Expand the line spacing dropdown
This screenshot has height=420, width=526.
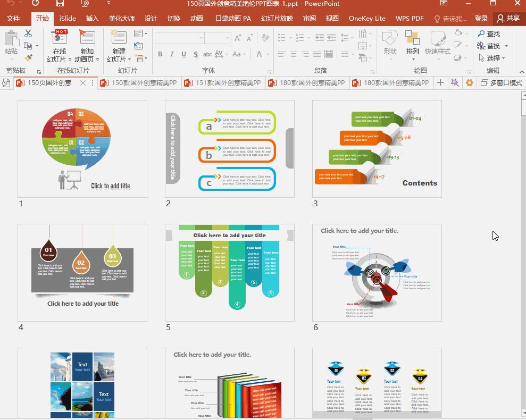352,38
